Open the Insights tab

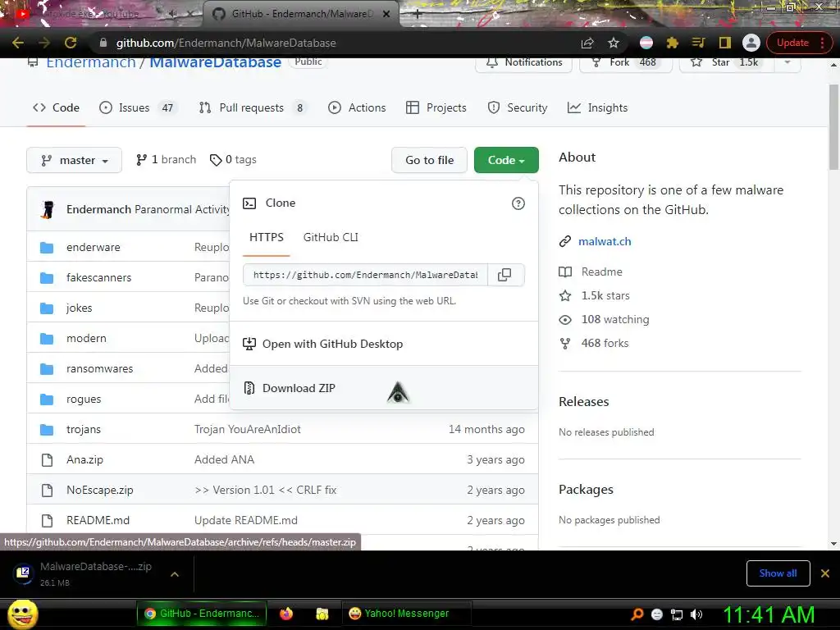[x=597, y=107]
